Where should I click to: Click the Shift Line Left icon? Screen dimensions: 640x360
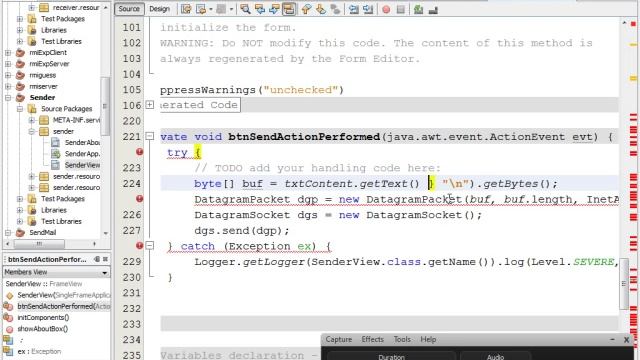click(x=353, y=9)
